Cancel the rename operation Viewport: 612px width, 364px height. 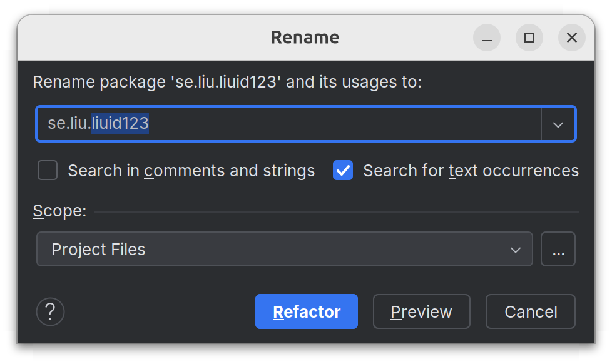point(531,311)
